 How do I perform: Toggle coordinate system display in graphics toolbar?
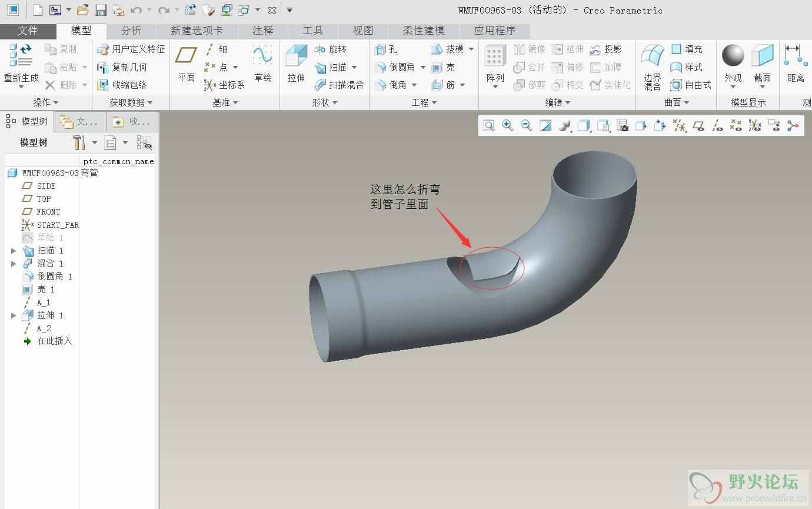point(754,125)
